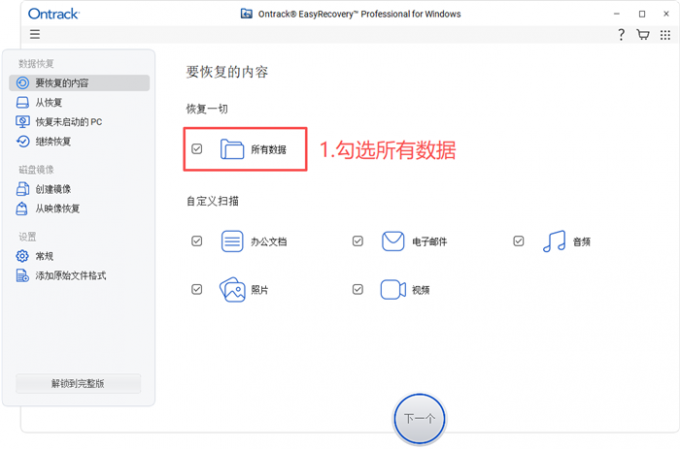Click the 办公文档 document icon

point(232,241)
